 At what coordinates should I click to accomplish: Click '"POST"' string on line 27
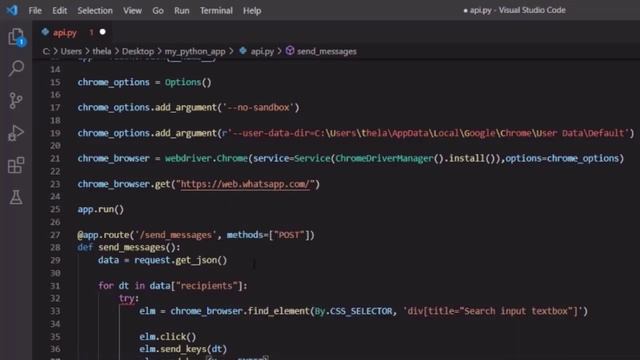289,235
